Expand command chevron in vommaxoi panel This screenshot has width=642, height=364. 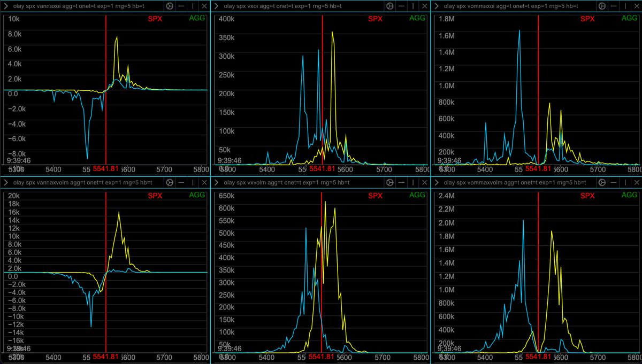(x=438, y=6)
